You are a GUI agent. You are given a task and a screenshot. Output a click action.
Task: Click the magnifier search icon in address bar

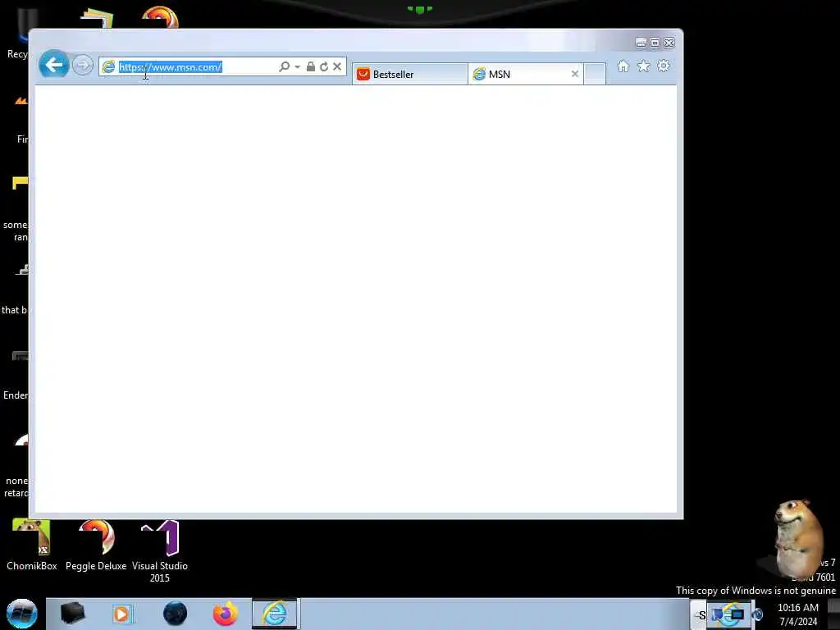(x=284, y=66)
